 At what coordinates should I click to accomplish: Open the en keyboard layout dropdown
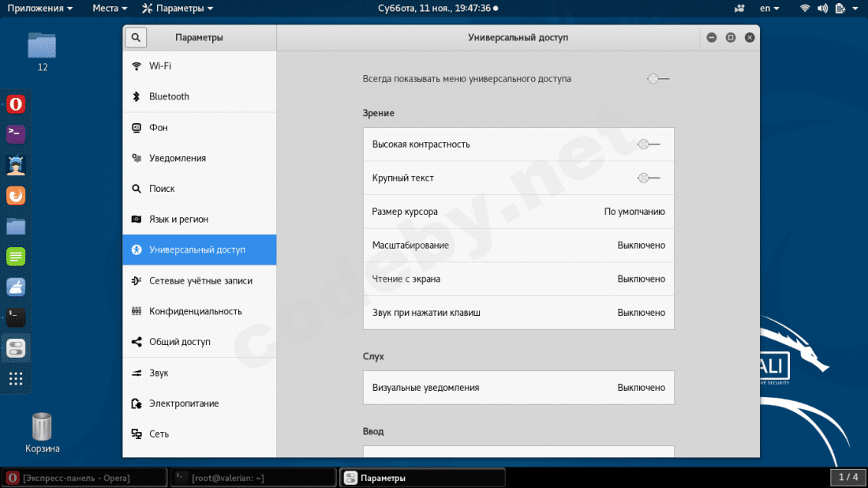[769, 9]
